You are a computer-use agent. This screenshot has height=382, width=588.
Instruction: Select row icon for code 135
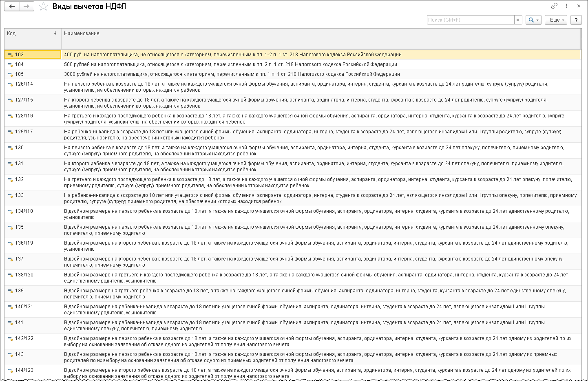click(x=11, y=227)
